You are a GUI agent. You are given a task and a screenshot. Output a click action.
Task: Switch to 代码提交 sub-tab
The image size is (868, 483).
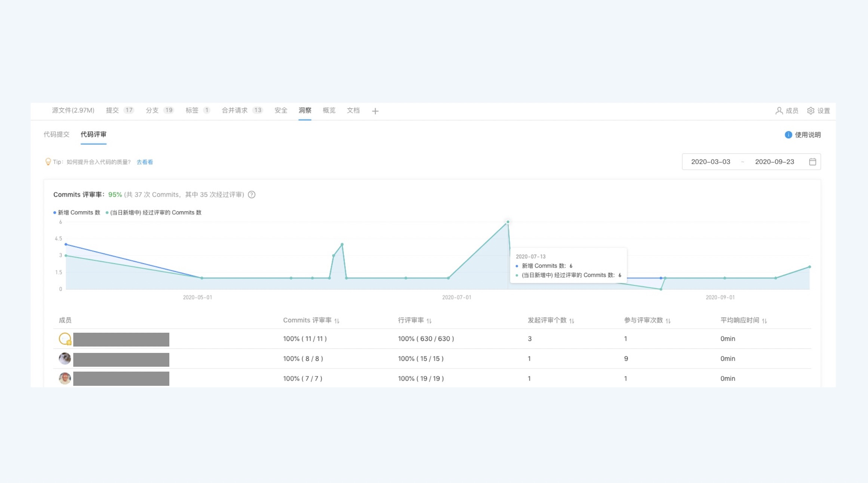click(x=56, y=134)
